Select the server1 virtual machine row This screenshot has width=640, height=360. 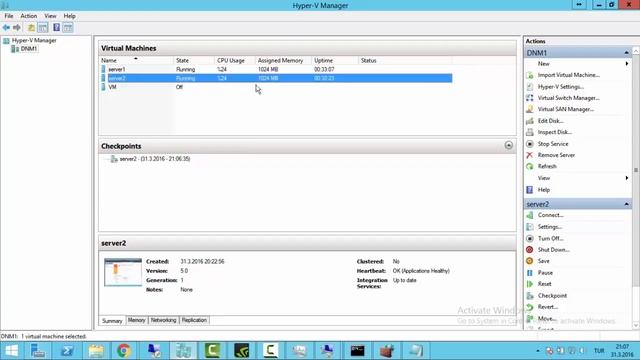(x=276, y=69)
